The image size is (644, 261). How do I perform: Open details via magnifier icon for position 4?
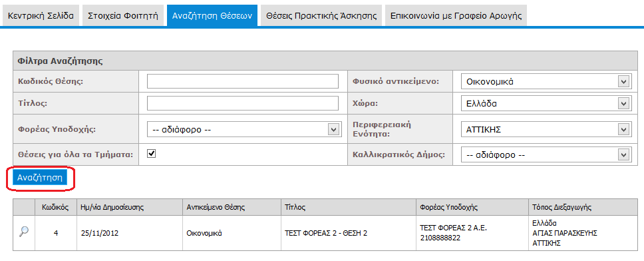pyautogui.click(x=24, y=232)
